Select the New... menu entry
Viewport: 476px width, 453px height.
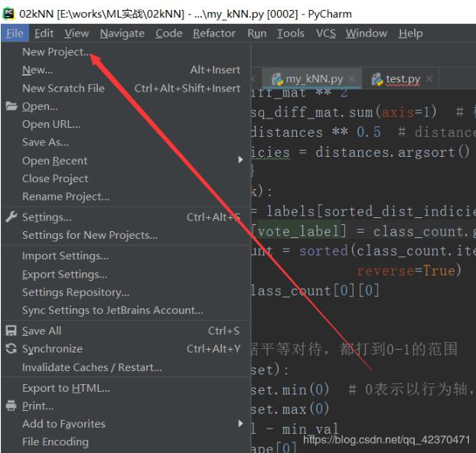pyautogui.click(x=126, y=70)
